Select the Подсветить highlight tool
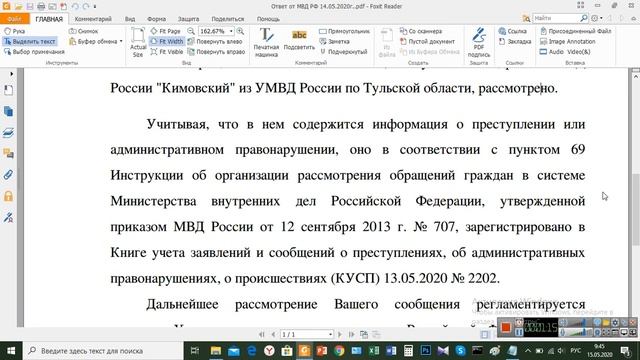Viewport: 640px width, 360px height. tap(299, 40)
